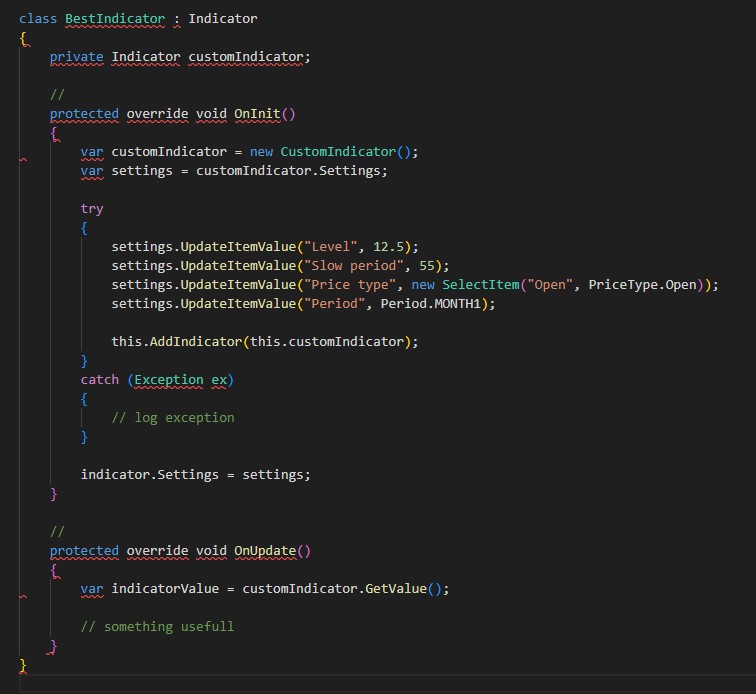Viewport: 756px width, 694px height.
Task: Click the AddIndicator method call
Action: click(195, 341)
